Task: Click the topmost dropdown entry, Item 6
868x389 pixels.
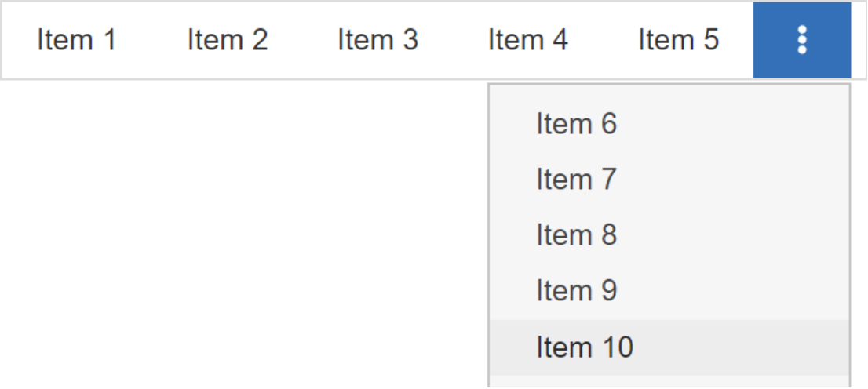Action: pos(577,124)
